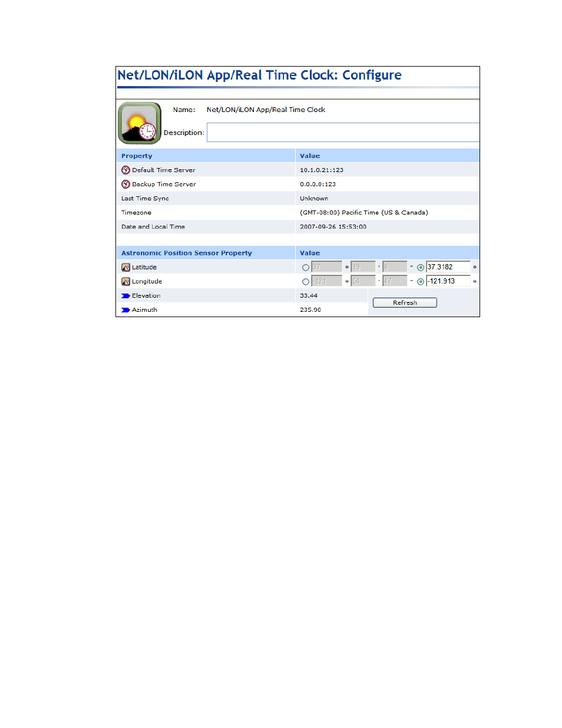Click the Last Time Sync label

pos(145,199)
